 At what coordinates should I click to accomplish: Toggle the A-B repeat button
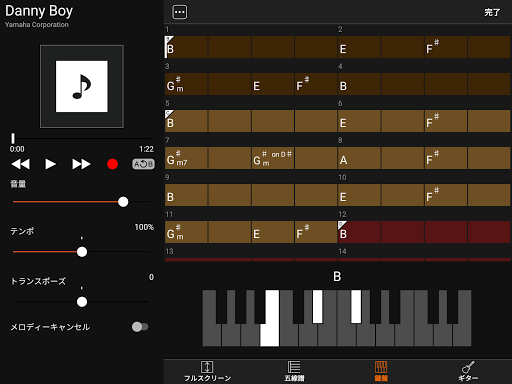(143, 164)
